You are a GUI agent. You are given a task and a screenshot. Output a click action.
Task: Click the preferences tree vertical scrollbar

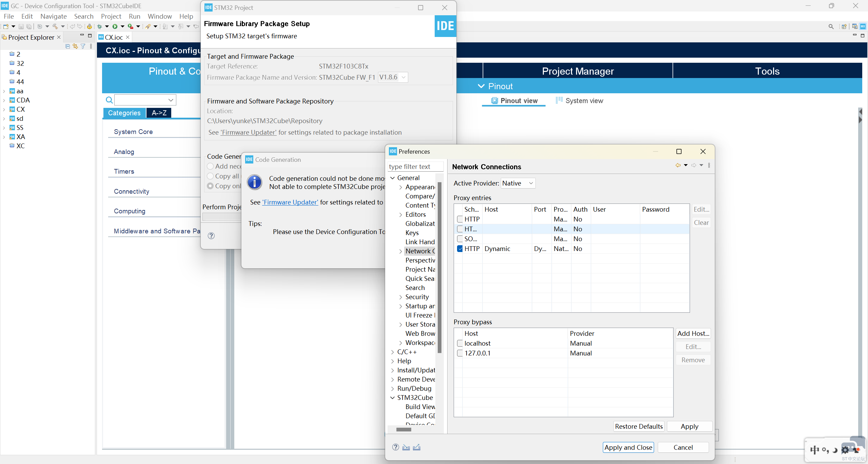[440, 268]
